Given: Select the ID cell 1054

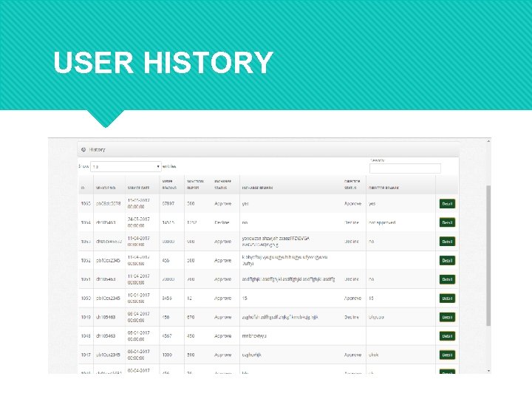Looking at the screenshot, I should tap(86, 222).
